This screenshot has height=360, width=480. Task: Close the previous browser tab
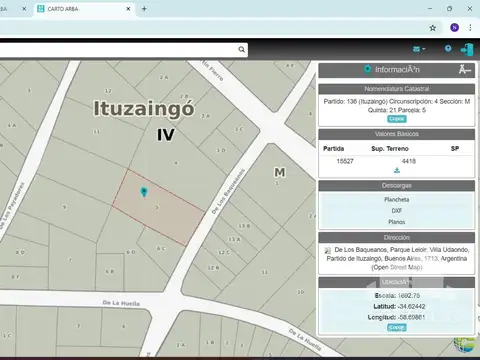(x=24, y=9)
